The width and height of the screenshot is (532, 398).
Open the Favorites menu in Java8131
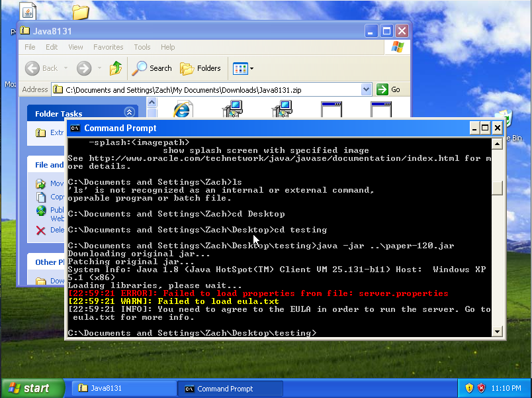click(109, 47)
